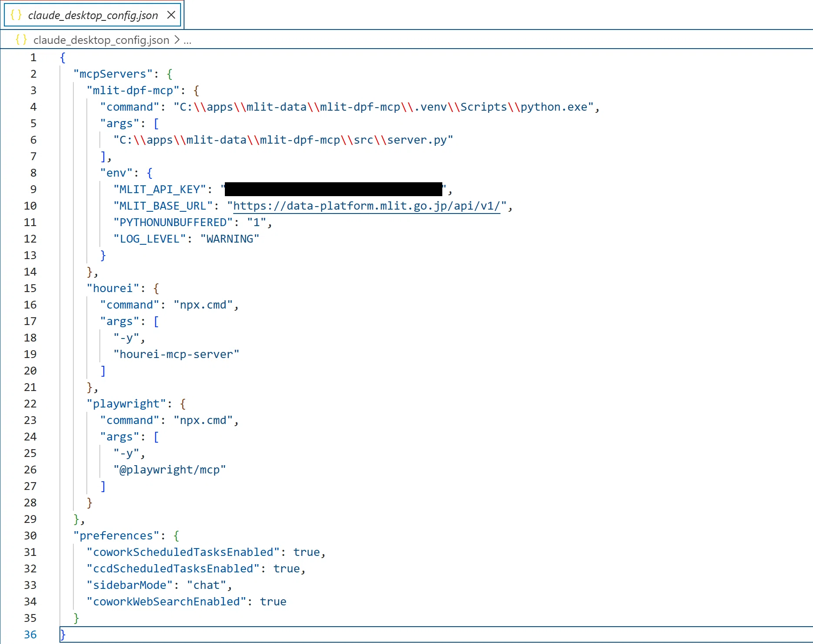Screen dimensions: 813x644
Task: Click the npx.cmd command on line 16
Action: pyautogui.click(x=203, y=305)
